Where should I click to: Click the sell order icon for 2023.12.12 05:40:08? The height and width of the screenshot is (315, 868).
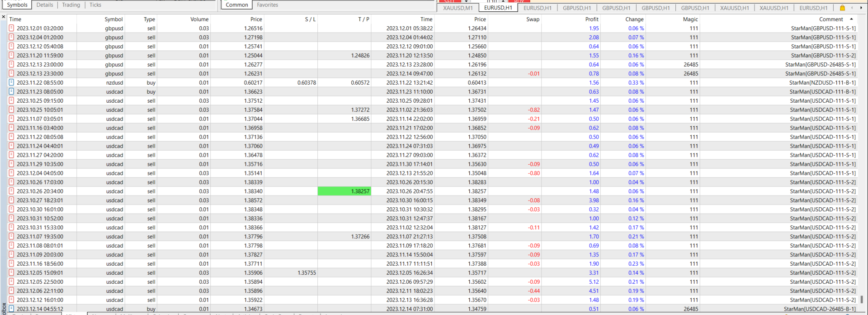11,46
